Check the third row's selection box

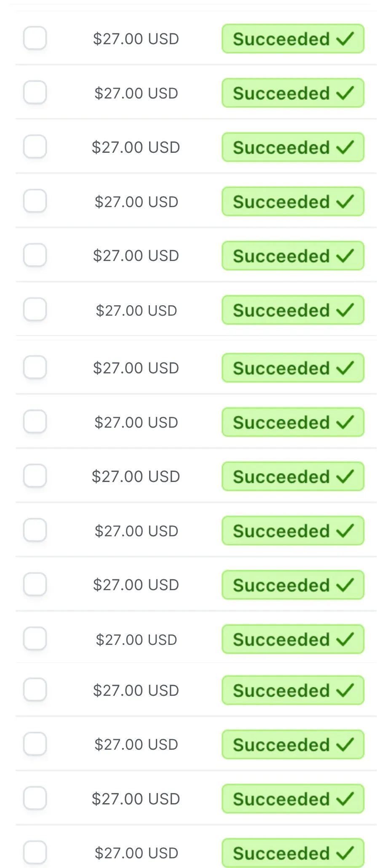click(35, 147)
